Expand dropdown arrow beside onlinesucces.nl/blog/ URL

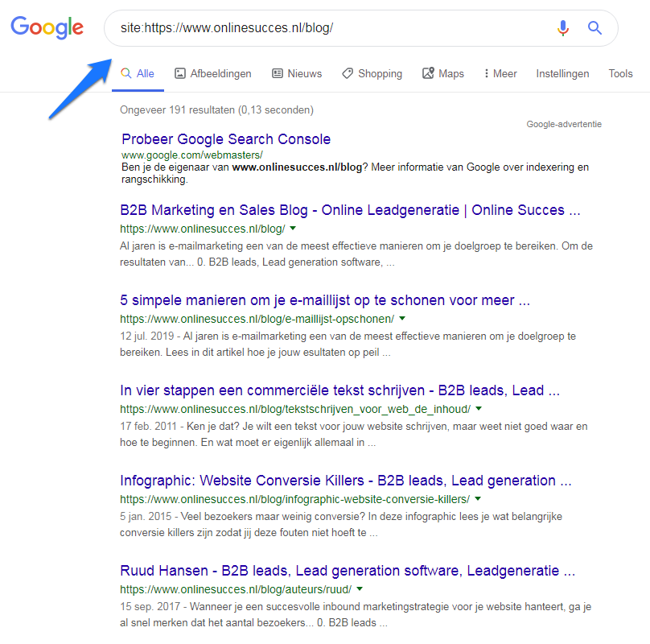tap(293, 229)
